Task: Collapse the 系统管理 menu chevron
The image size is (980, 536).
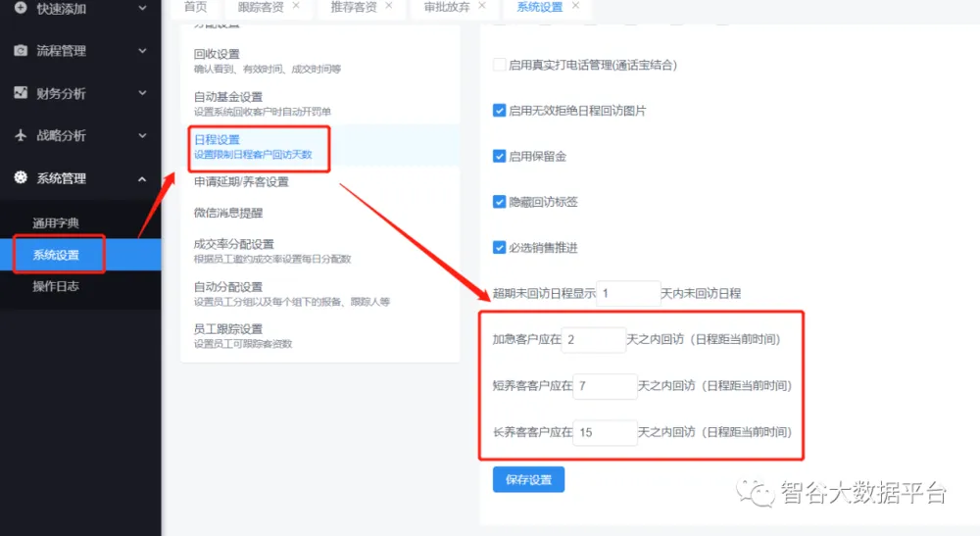Action: click(x=143, y=178)
